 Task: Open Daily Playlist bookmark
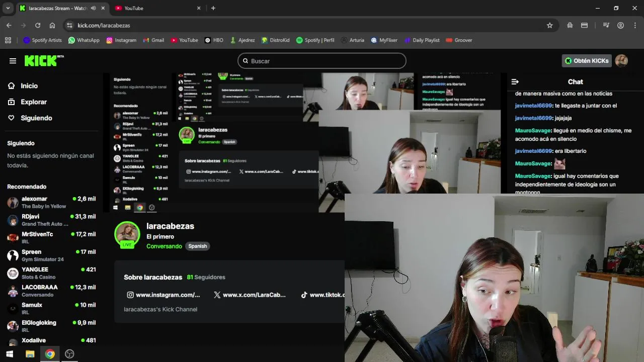(x=422, y=40)
